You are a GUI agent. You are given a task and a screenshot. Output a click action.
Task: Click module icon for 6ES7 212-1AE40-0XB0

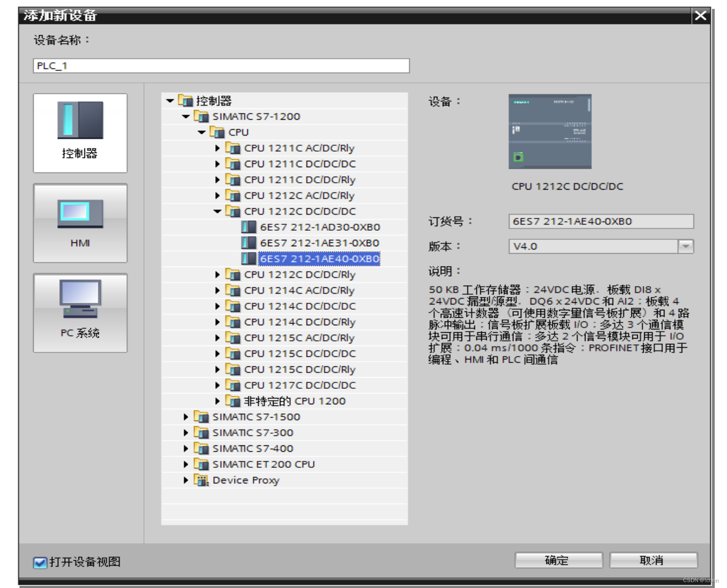249,258
